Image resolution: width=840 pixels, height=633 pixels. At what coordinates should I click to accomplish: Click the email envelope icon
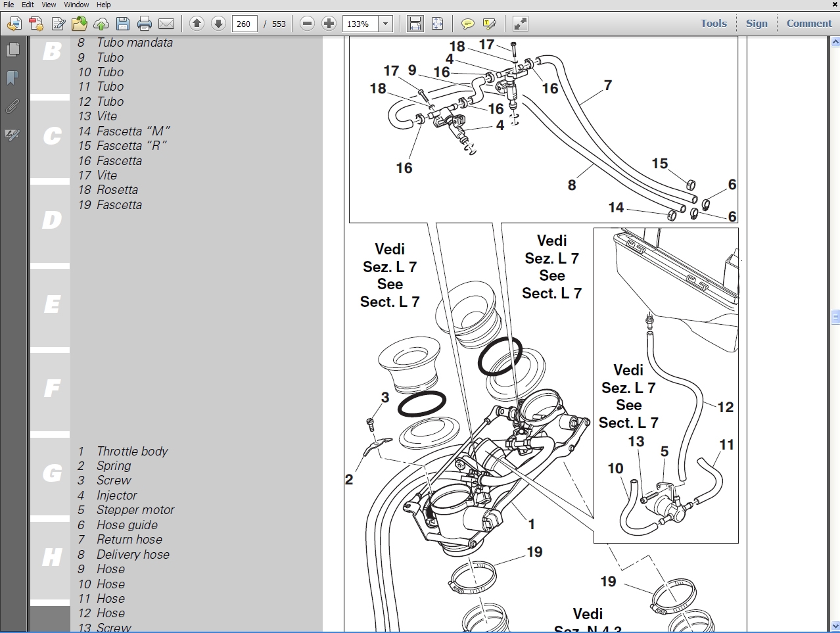click(166, 24)
